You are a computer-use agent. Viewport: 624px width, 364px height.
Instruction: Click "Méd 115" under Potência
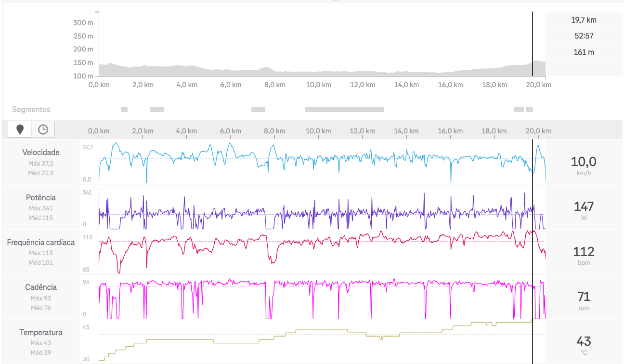[41, 218]
